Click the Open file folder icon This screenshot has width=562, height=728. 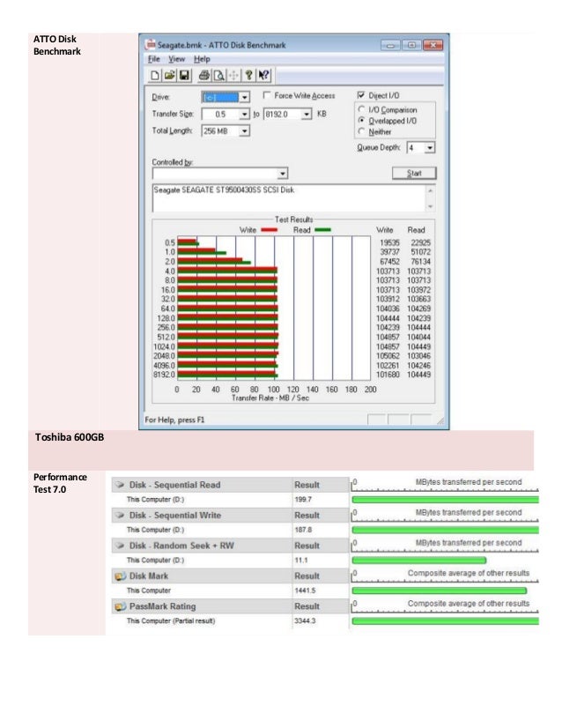pyautogui.click(x=169, y=75)
